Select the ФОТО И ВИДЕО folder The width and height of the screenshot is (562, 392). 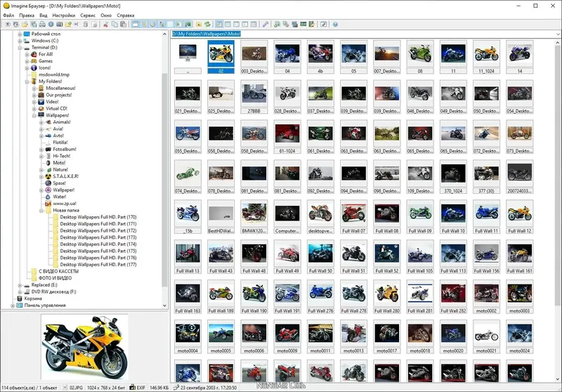(55, 278)
